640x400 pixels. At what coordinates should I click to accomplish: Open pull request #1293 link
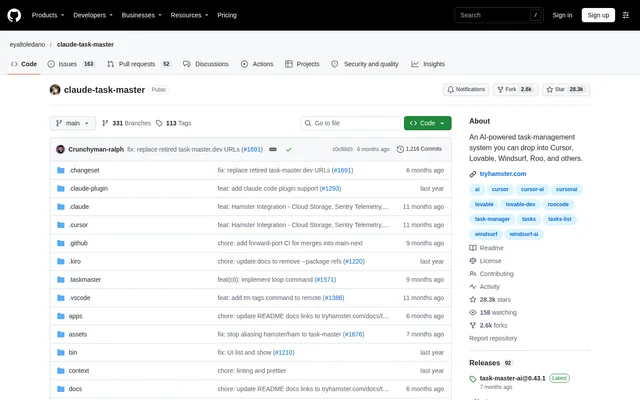(x=330, y=189)
